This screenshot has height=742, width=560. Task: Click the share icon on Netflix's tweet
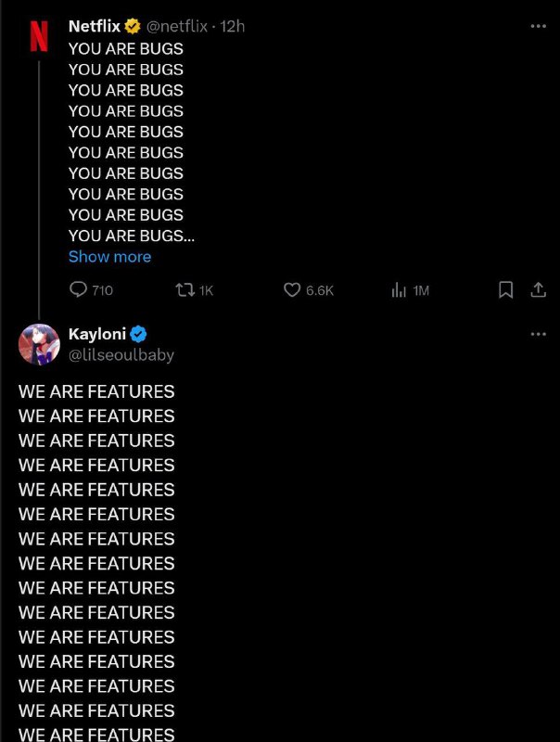click(x=538, y=290)
